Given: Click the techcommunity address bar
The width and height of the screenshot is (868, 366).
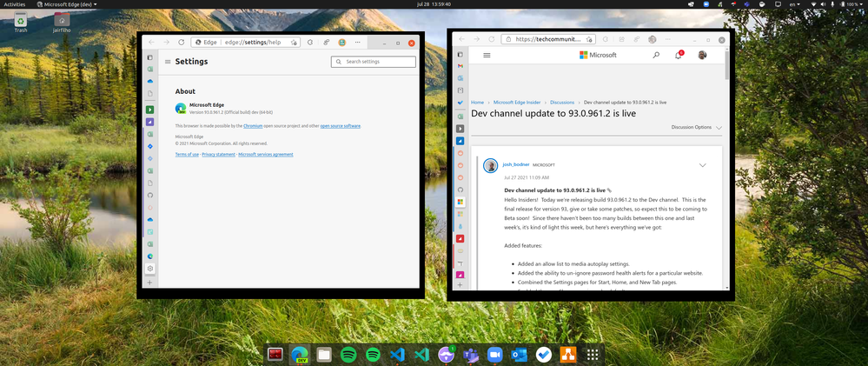Looking at the screenshot, I should 548,39.
